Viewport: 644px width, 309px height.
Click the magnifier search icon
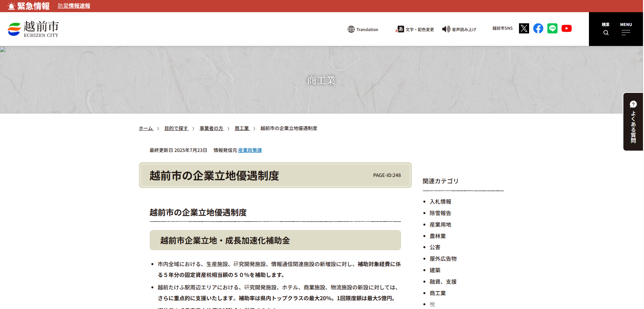[x=606, y=33]
